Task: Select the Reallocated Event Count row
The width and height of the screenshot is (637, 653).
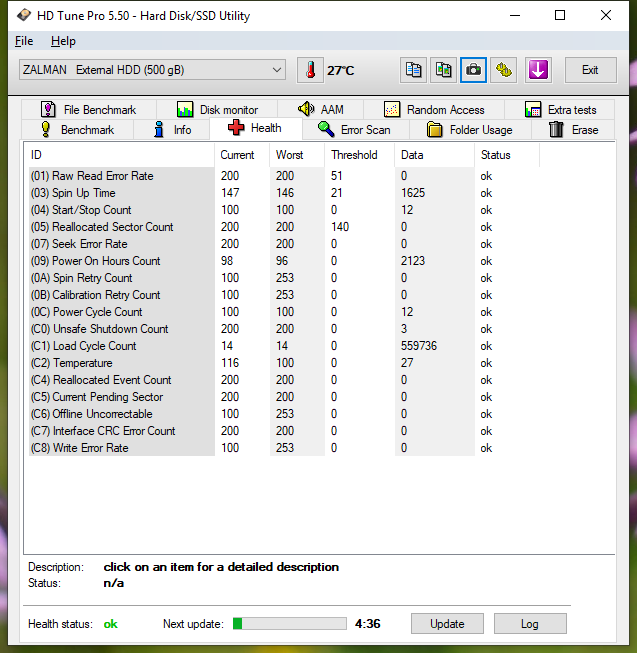Action: pyautogui.click(x=284, y=380)
